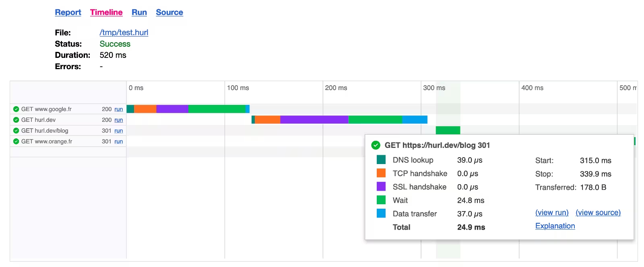
Task: Click the TCP handshake orange legend square
Action: pyautogui.click(x=381, y=173)
